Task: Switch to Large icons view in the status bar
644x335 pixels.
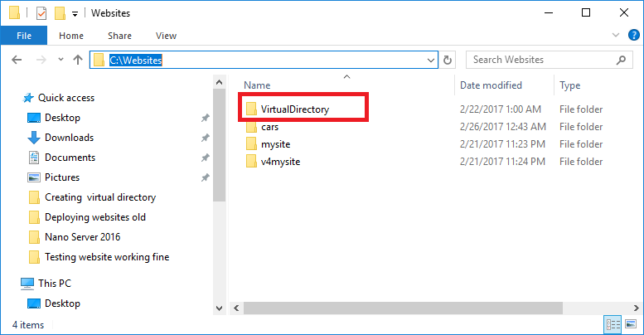Action: 631,324
